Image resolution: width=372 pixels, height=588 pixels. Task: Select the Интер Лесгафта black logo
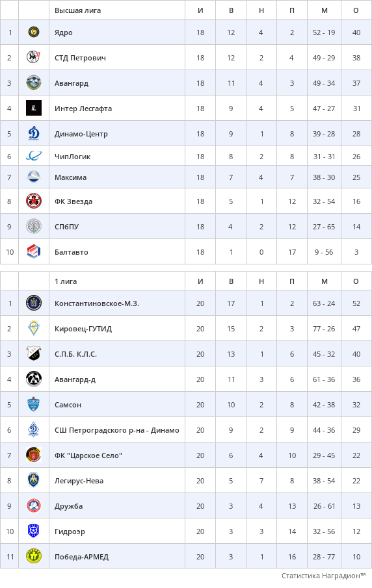[x=34, y=108]
